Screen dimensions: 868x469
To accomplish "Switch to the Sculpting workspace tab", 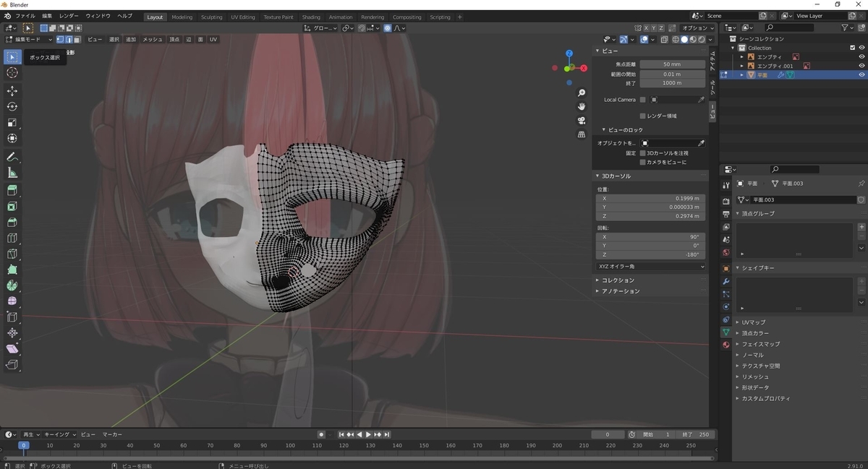I will click(x=211, y=17).
